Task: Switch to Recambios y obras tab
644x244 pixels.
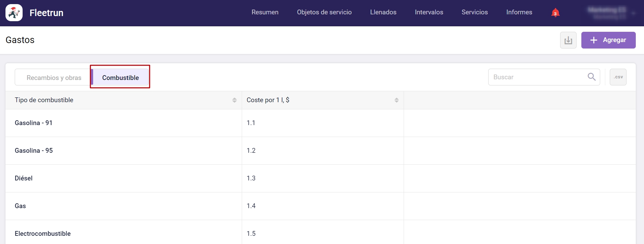Action: pyautogui.click(x=54, y=78)
